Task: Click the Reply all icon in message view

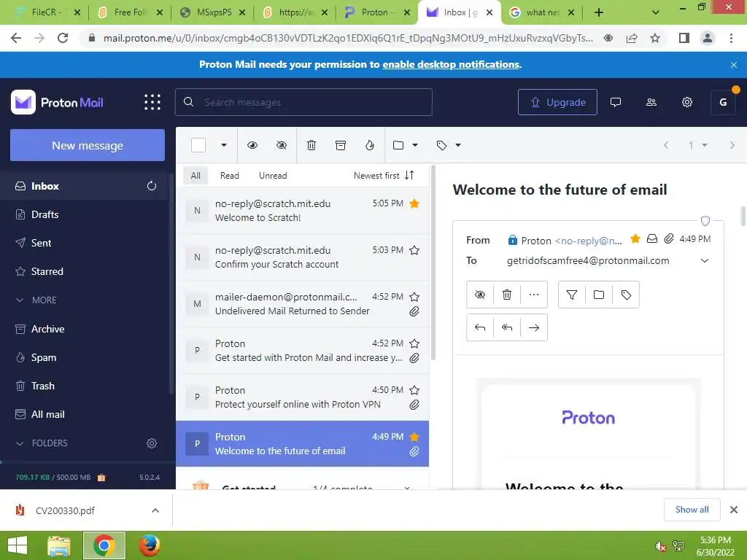Action: [507, 327]
